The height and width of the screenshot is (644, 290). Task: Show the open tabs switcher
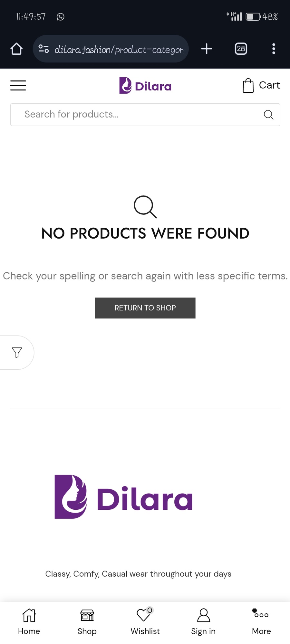coord(241,49)
